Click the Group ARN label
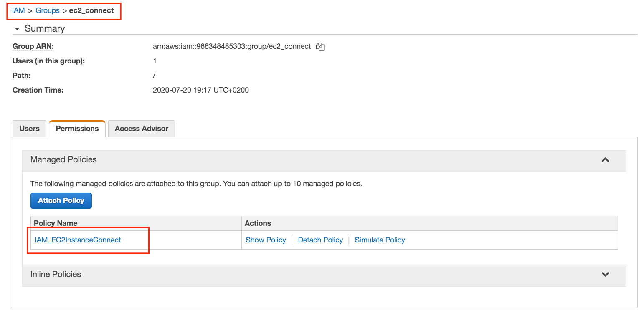Viewport: 644px width, 318px height. click(x=33, y=46)
